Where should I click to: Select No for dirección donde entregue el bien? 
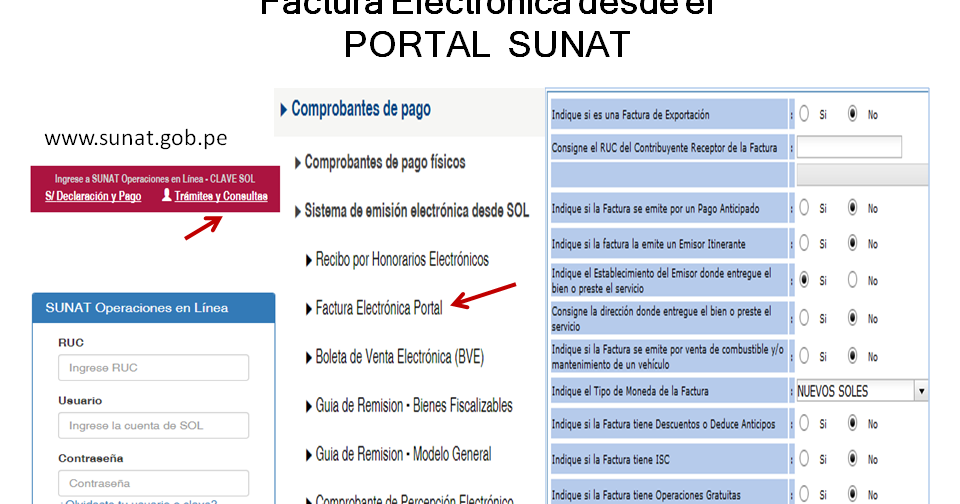[x=852, y=318]
